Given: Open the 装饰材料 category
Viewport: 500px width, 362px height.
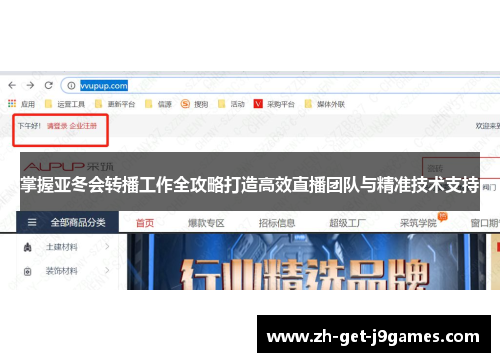Looking at the screenshot, I should click(62, 271).
